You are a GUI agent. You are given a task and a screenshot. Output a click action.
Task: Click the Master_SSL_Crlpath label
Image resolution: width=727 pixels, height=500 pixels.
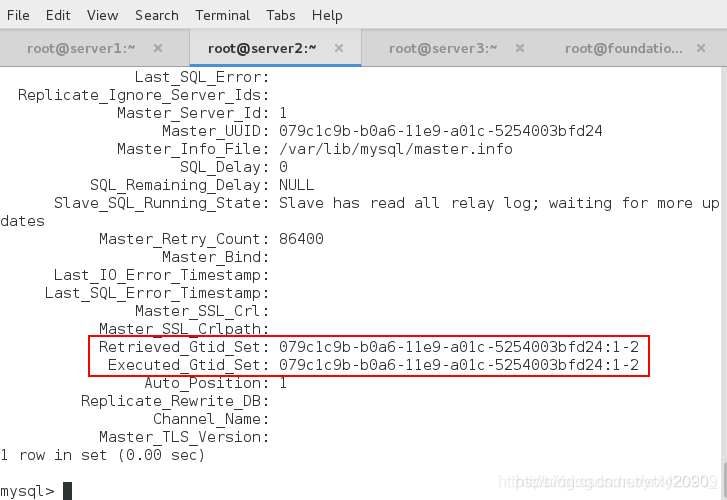184,329
